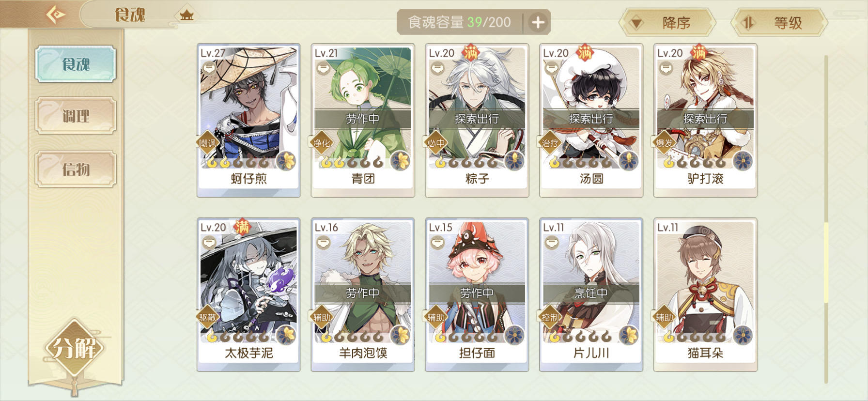Screen dimensions: 868x401
Task: Switch to the 调理 tab
Action: tap(76, 116)
